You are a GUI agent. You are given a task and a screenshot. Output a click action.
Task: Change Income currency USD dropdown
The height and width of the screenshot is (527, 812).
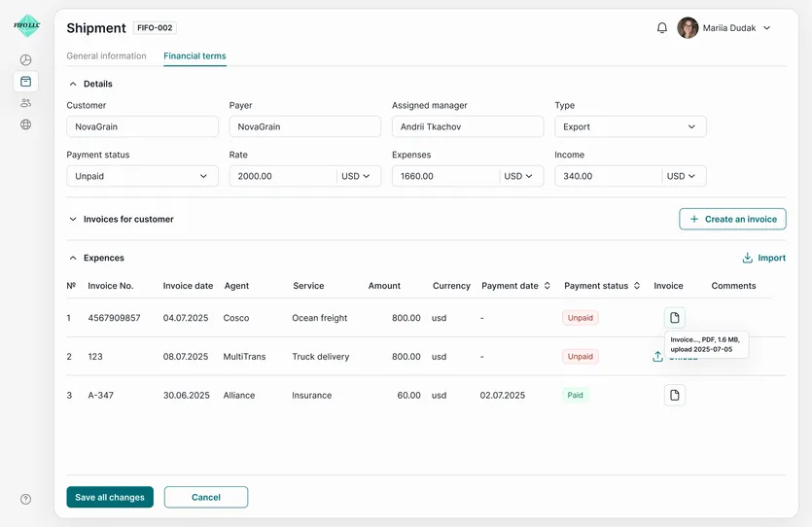click(x=681, y=176)
